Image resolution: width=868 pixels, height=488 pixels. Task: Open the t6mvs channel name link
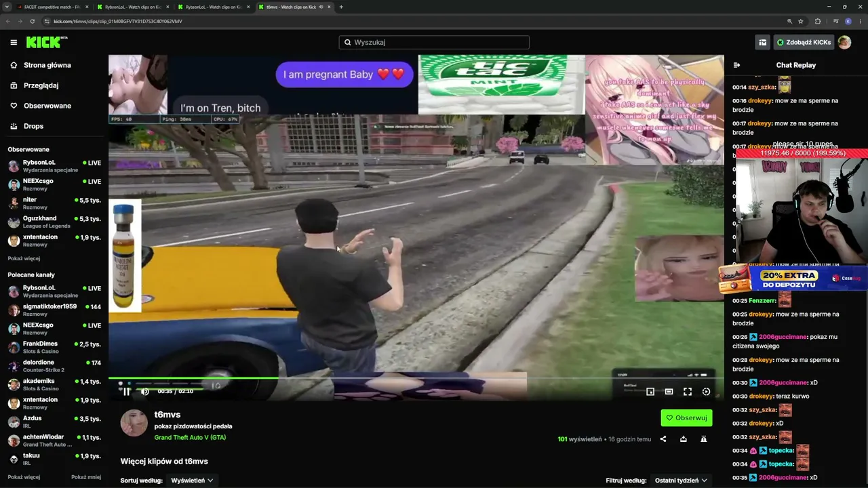click(x=167, y=415)
